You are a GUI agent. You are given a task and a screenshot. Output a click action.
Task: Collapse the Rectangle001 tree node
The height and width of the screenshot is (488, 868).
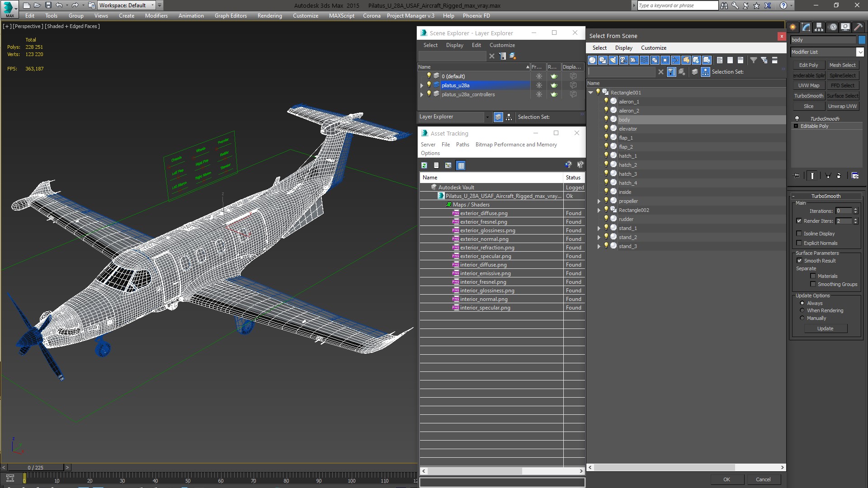(590, 93)
